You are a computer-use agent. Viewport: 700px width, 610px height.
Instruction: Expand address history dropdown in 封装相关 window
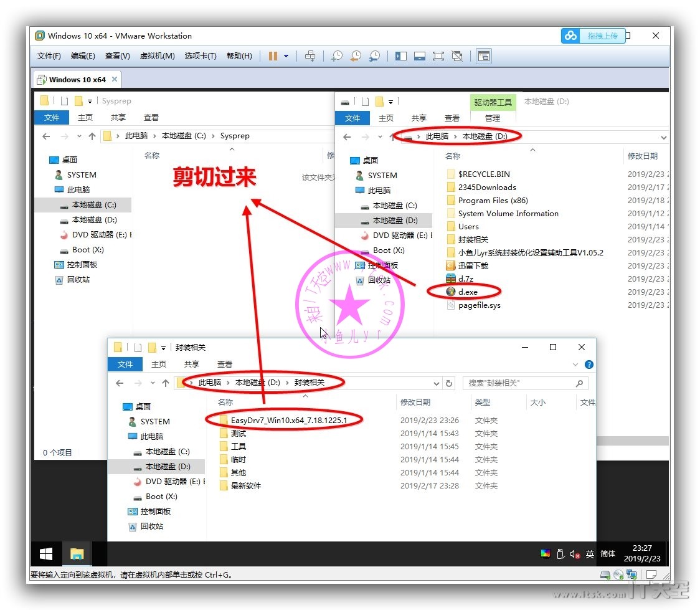[436, 383]
